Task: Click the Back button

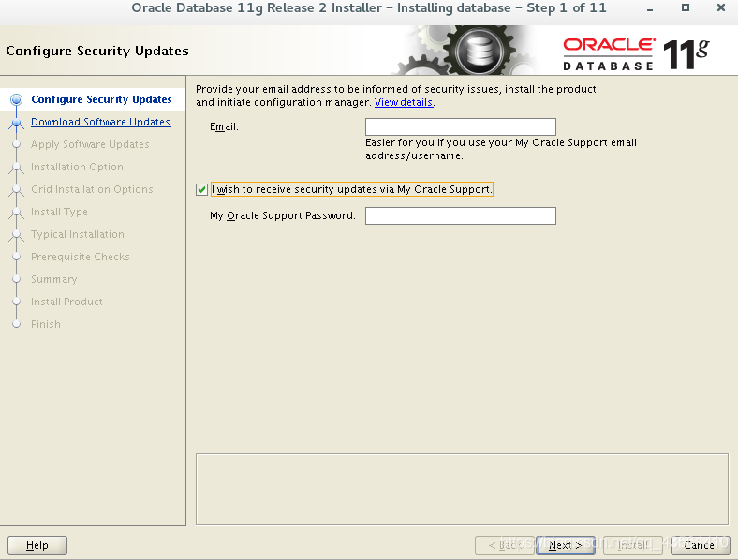Action: pyautogui.click(x=504, y=545)
